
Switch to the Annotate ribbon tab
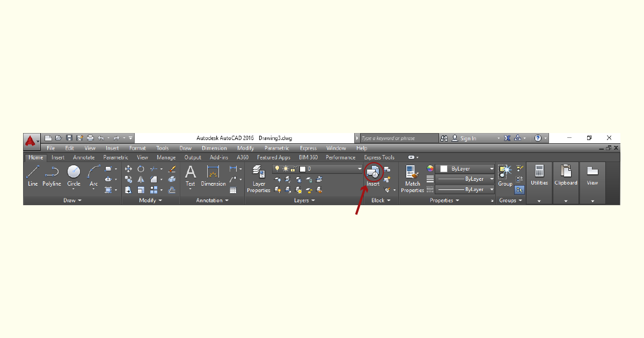pos(84,158)
